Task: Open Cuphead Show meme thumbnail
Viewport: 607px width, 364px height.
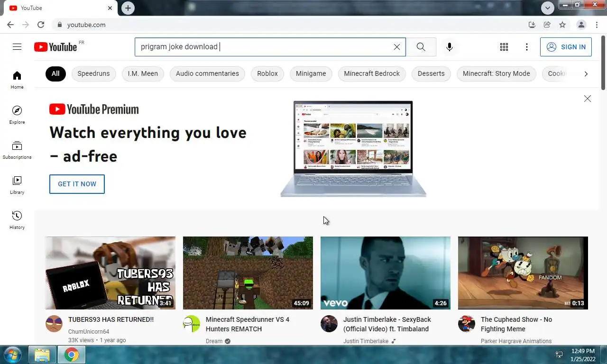Action: 523,273
